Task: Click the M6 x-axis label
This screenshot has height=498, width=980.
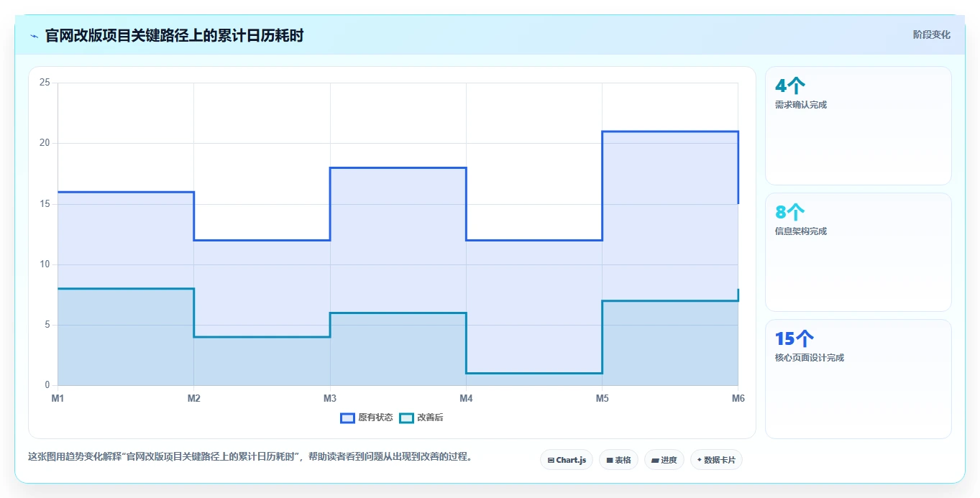Action: (738, 398)
